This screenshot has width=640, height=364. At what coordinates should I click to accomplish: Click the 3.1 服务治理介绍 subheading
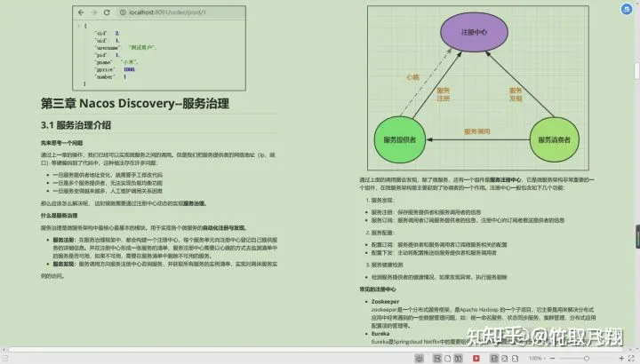click(x=76, y=125)
